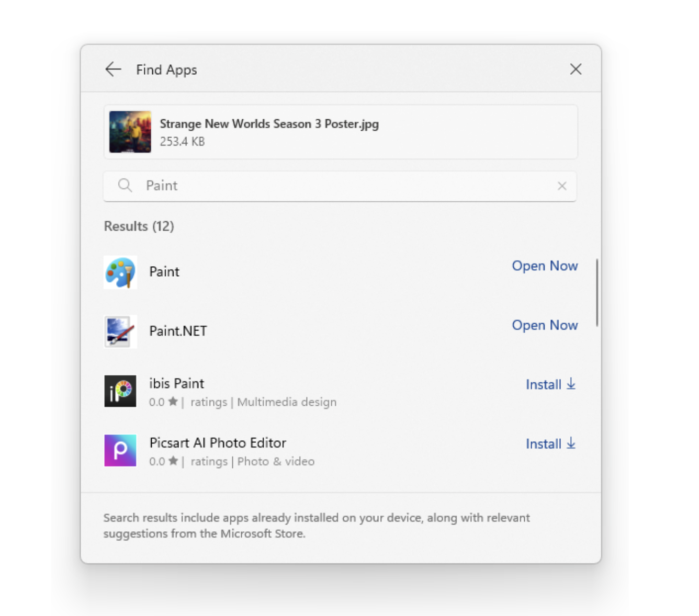Viewport: 699px width, 616px height.
Task: Open Now for the Paint app
Action: [545, 266]
